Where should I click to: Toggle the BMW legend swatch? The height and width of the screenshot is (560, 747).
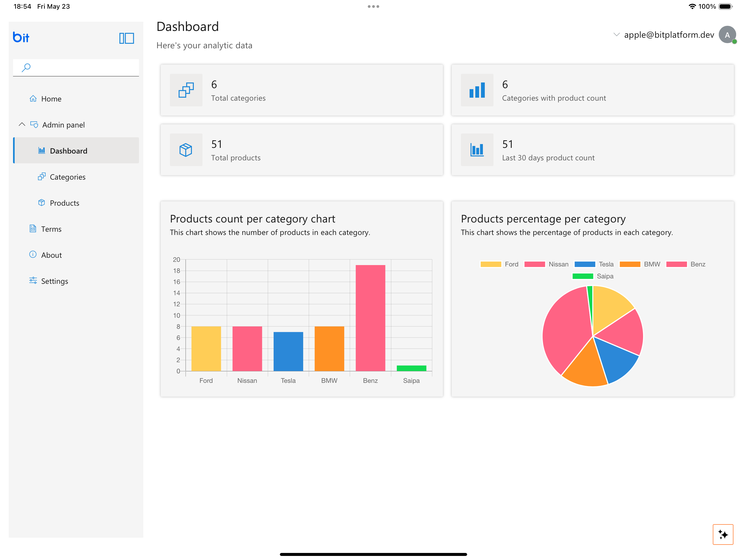pos(630,264)
